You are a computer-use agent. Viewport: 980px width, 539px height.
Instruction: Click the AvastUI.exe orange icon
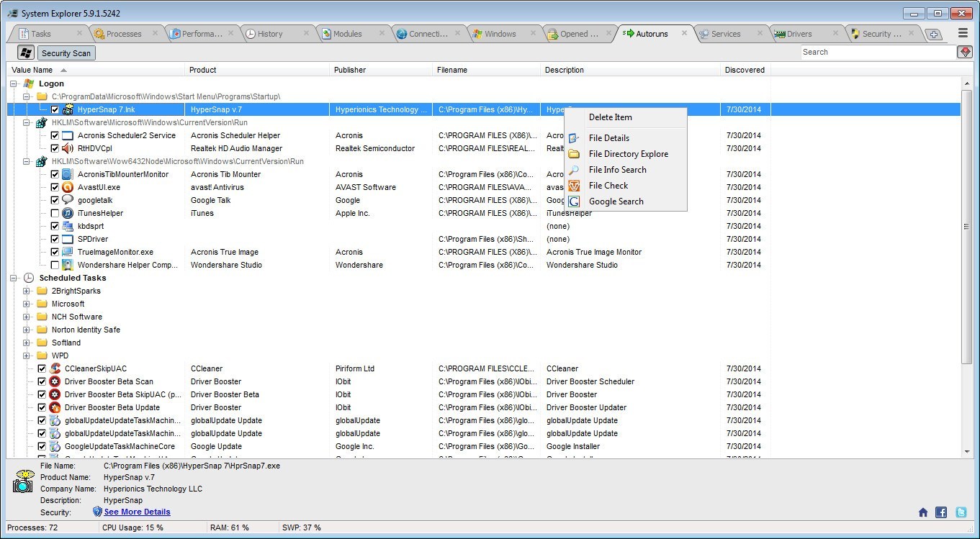pyautogui.click(x=67, y=187)
